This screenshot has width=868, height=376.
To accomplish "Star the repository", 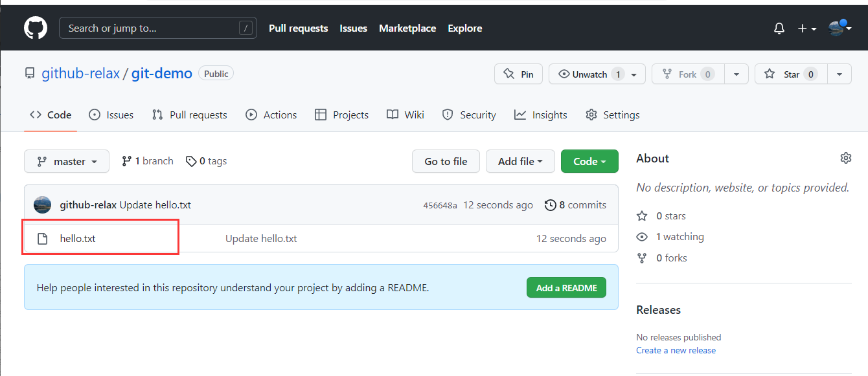I will pos(791,74).
